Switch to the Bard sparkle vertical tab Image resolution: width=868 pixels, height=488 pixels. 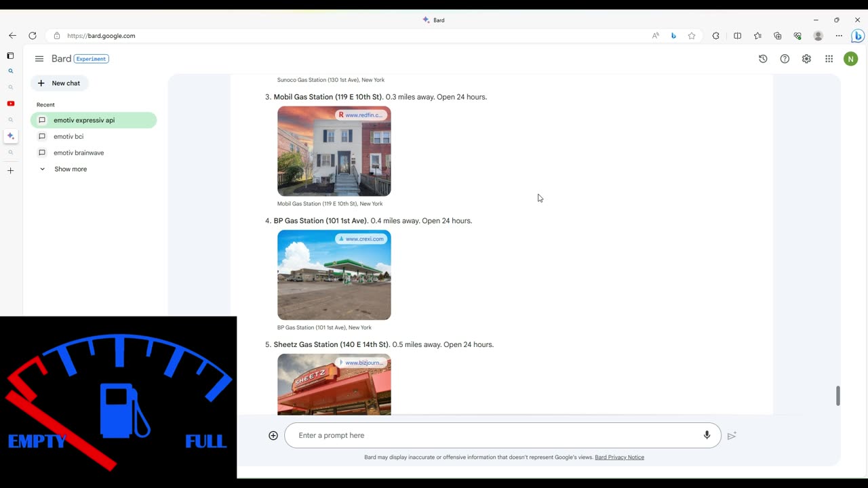pyautogui.click(x=10, y=136)
